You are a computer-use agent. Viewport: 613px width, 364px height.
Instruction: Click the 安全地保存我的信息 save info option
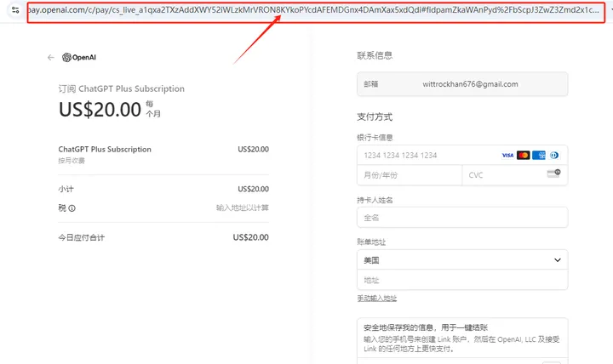coord(426,327)
